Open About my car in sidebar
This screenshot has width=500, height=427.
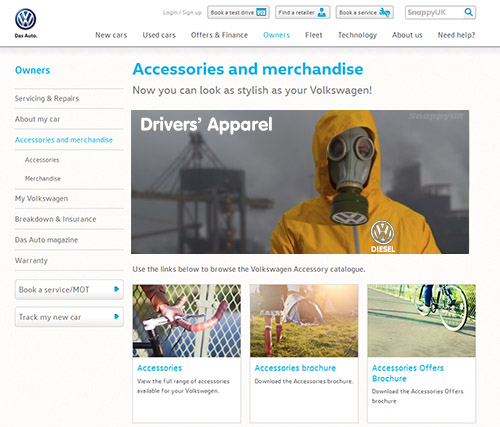click(x=37, y=119)
